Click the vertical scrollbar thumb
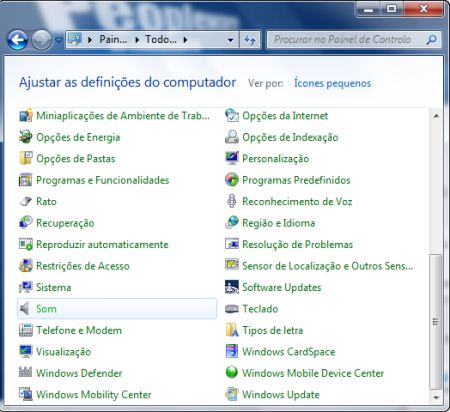The width and height of the screenshot is (450, 412). pos(435,322)
